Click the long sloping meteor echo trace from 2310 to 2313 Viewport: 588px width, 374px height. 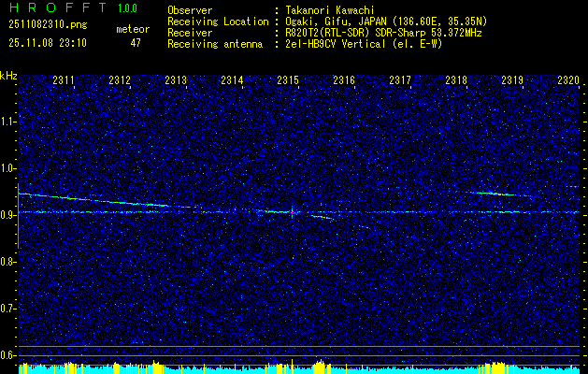pyautogui.click(x=93, y=200)
